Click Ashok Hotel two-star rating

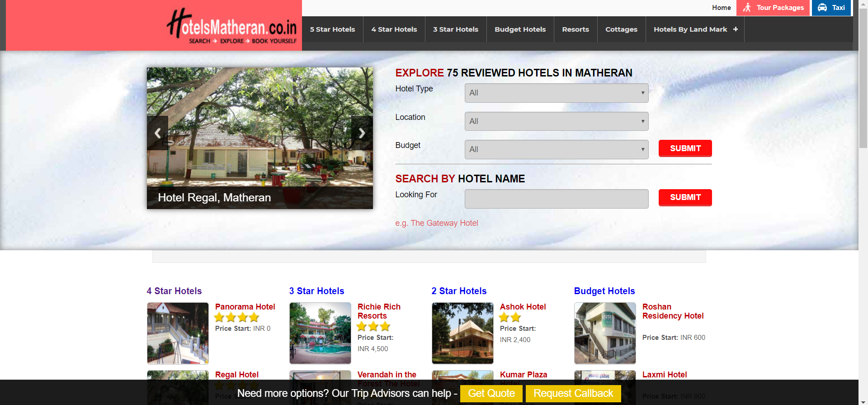[x=510, y=317]
